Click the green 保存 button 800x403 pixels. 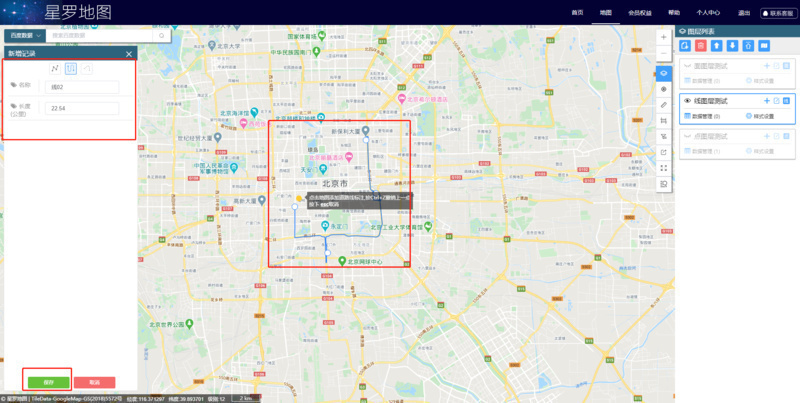[48, 382]
